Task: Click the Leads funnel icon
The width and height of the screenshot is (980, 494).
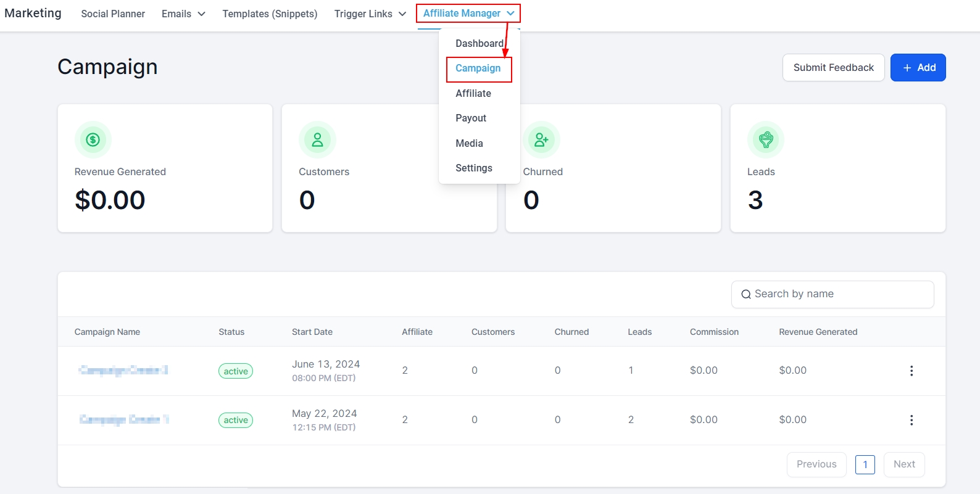Action: pos(766,140)
